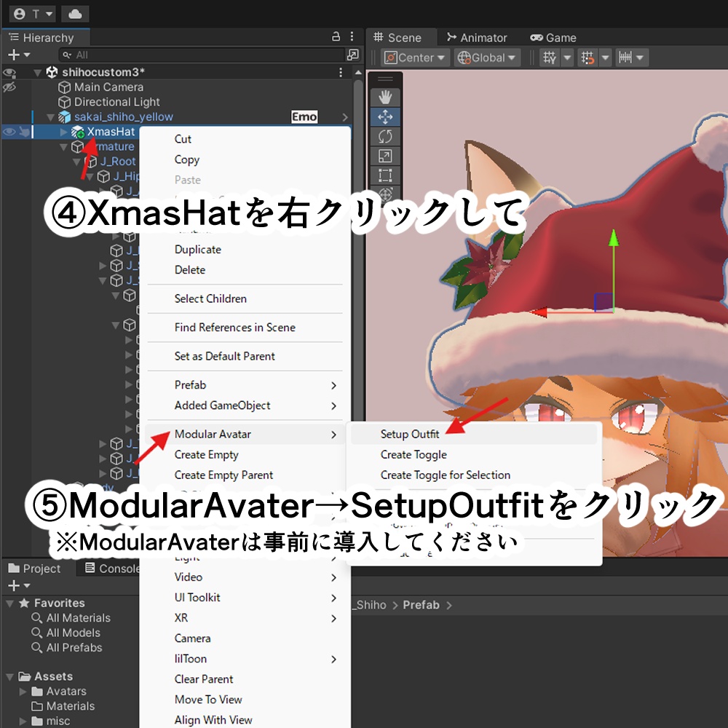
Task: Expand the XmasHat object tree
Action: [x=63, y=132]
